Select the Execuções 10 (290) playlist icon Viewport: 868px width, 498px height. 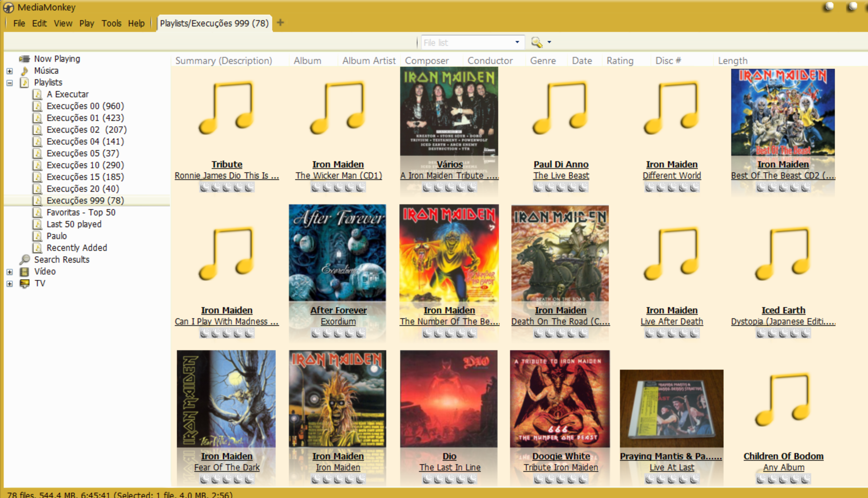(x=38, y=165)
